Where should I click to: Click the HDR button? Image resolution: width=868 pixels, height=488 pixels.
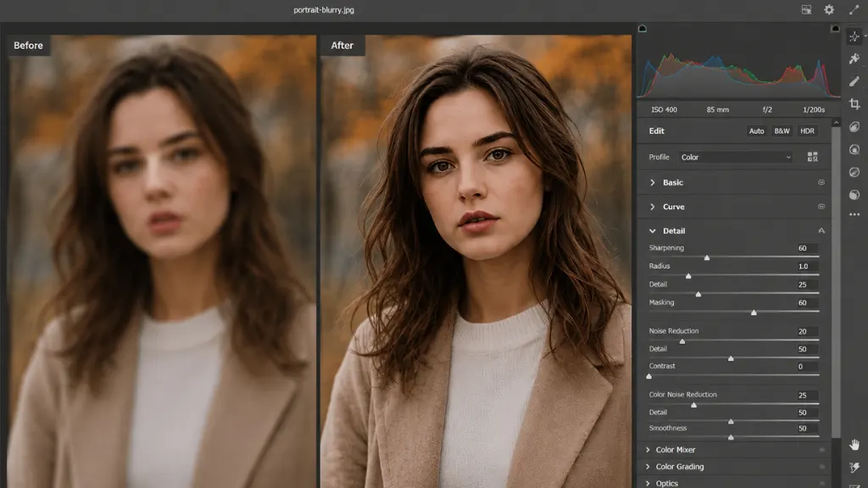point(807,131)
